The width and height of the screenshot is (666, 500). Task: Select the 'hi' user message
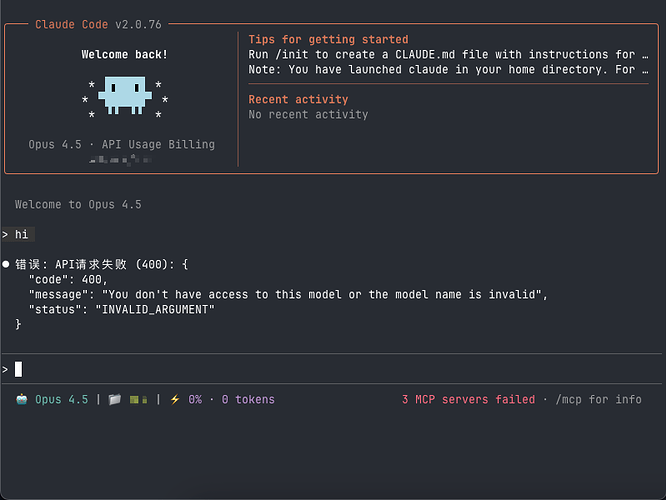(21, 234)
